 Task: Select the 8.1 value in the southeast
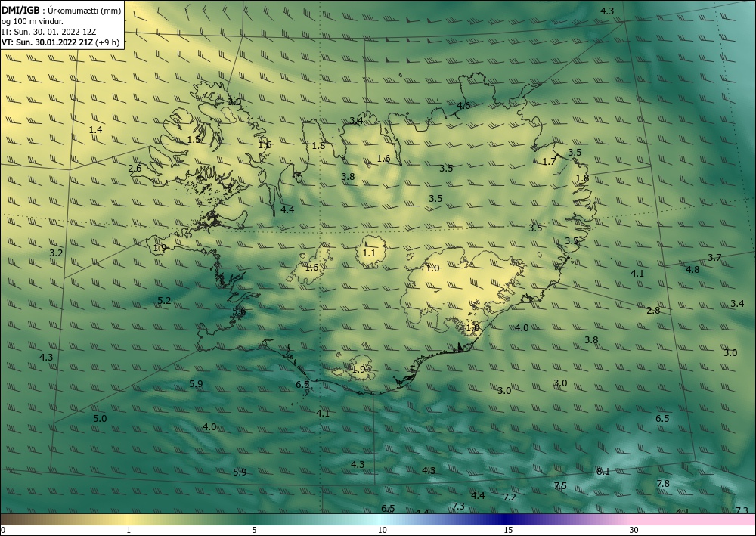pyautogui.click(x=603, y=472)
